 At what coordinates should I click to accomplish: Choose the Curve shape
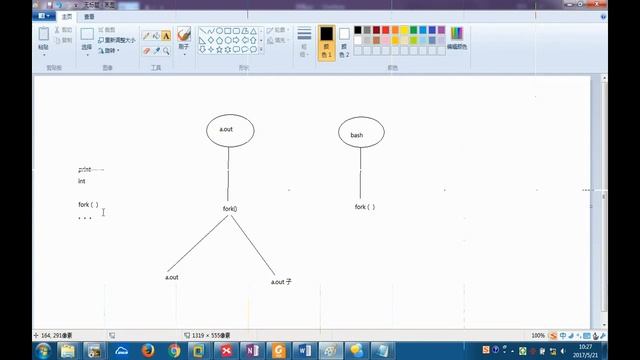coord(211,31)
